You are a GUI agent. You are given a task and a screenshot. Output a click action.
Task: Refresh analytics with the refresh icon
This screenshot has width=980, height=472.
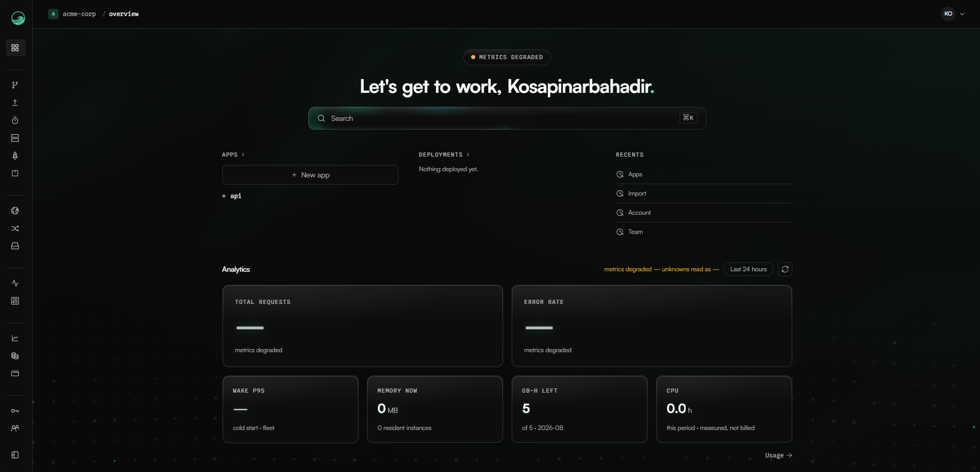pos(785,269)
